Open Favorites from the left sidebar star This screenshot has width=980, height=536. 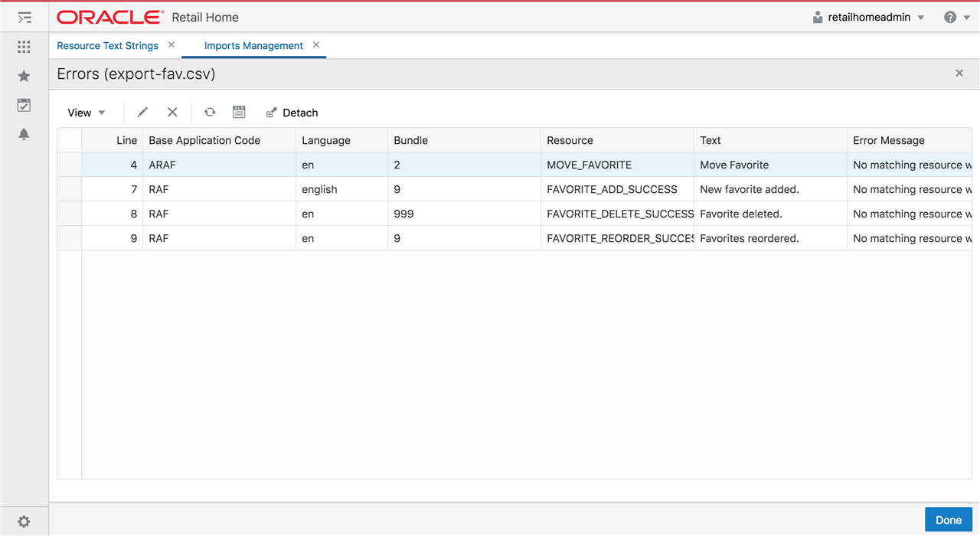(24, 75)
